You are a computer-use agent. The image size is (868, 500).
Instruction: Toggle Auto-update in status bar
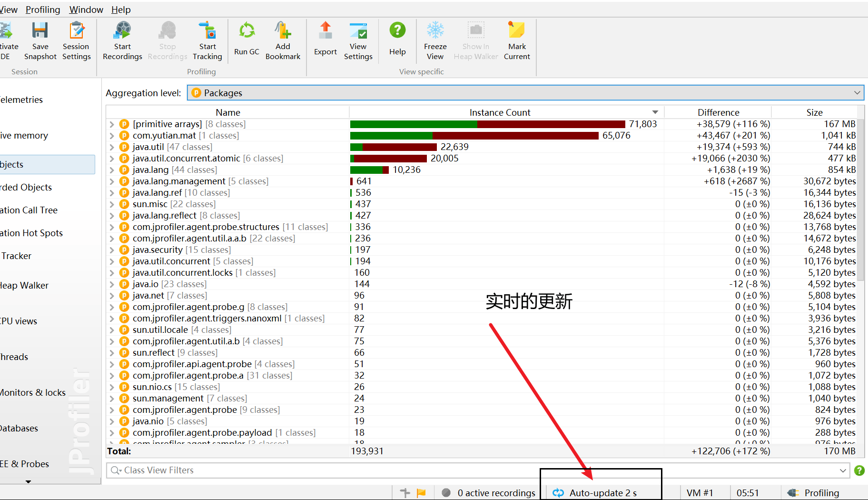tap(596, 493)
